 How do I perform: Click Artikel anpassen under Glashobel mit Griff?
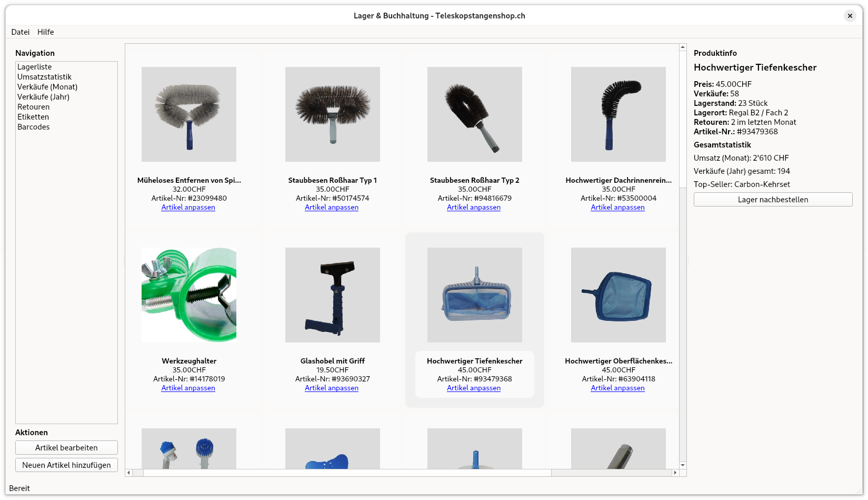coord(332,388)
